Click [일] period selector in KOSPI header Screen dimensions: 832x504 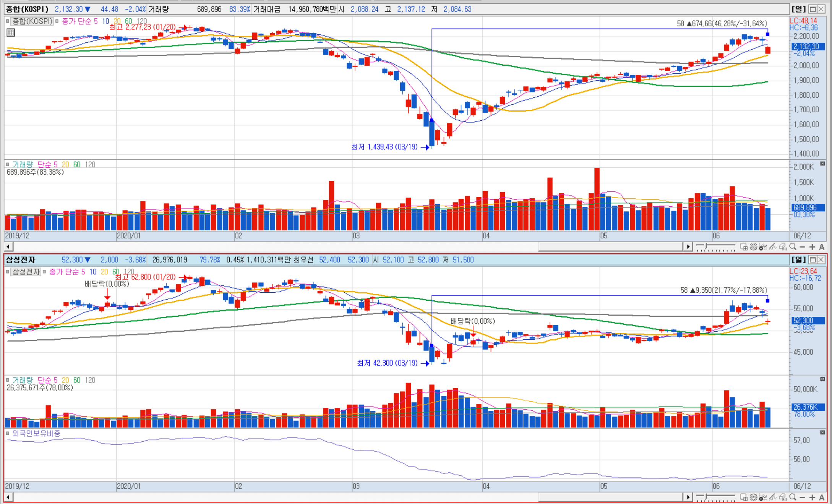point(798,9)
